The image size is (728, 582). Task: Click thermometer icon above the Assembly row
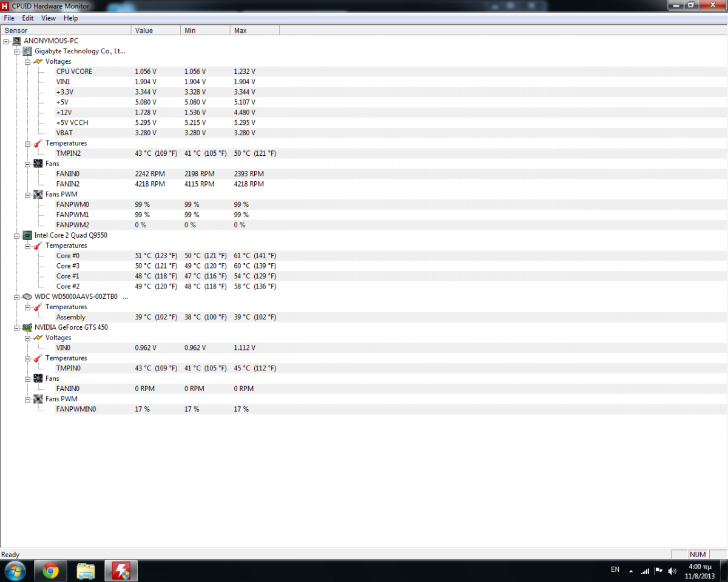point(38,307)
